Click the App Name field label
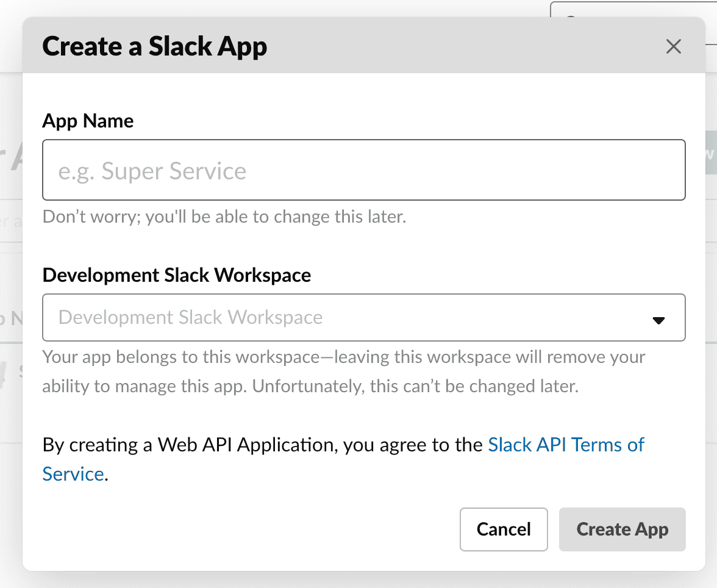717x588 pixels. [x=88, y=121]
